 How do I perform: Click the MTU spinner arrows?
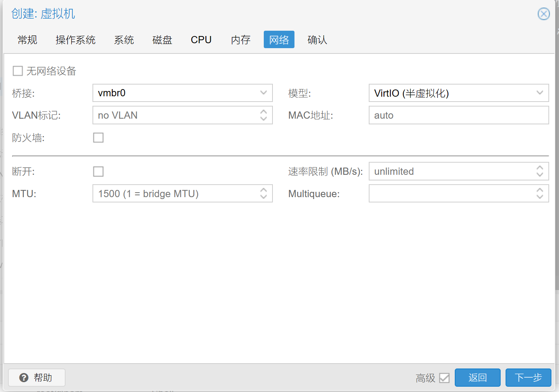pyautogui.click(x=263, y=194)
